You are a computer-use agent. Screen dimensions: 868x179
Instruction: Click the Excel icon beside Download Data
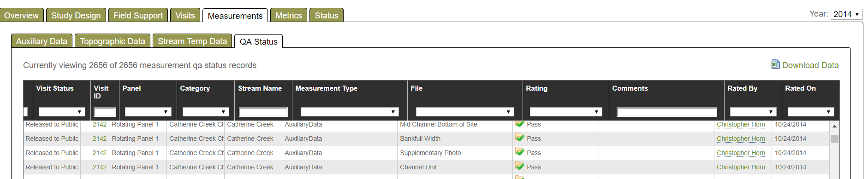click(x=775, y=64)
